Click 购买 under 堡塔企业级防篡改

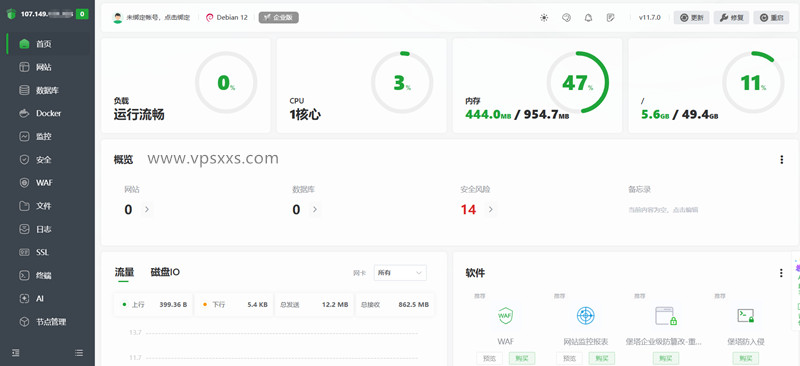click(666, 358)
